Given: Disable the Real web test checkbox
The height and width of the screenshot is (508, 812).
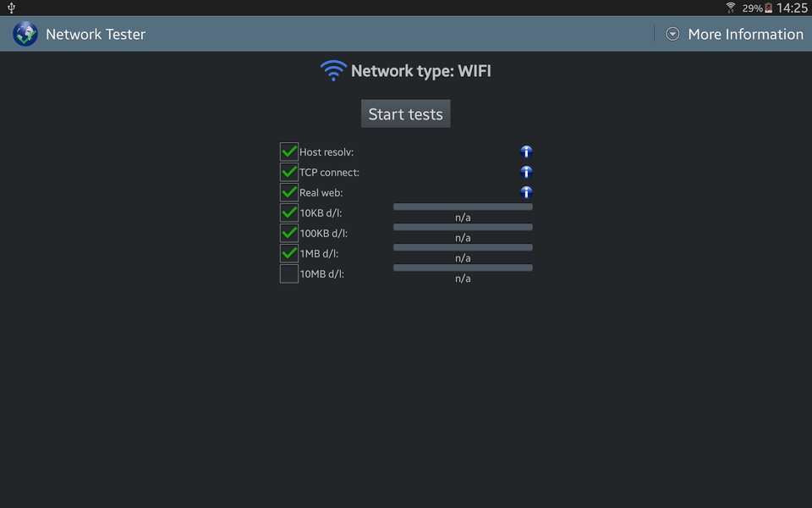Looking at the screenshot, I should pyautogui.click(x=289, y=192).
